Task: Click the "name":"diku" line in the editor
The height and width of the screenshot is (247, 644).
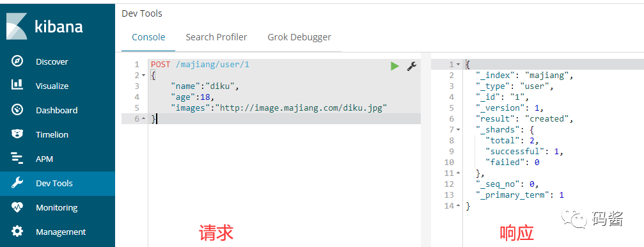Action: pos(205,86)
